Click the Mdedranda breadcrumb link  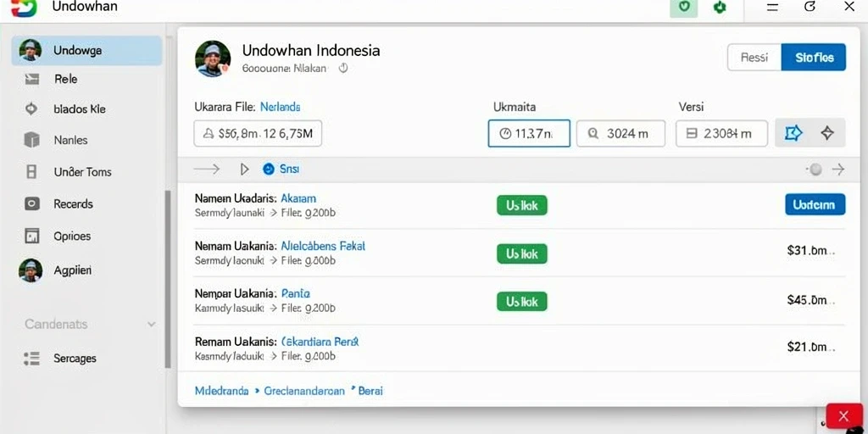(221, 391)
